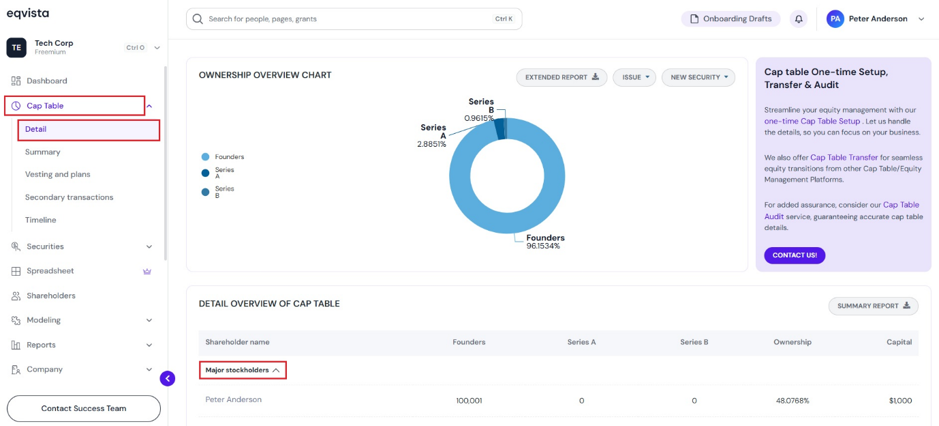Click Peter Anderson shareholder row name
The image size is (939, 426).
234,400
